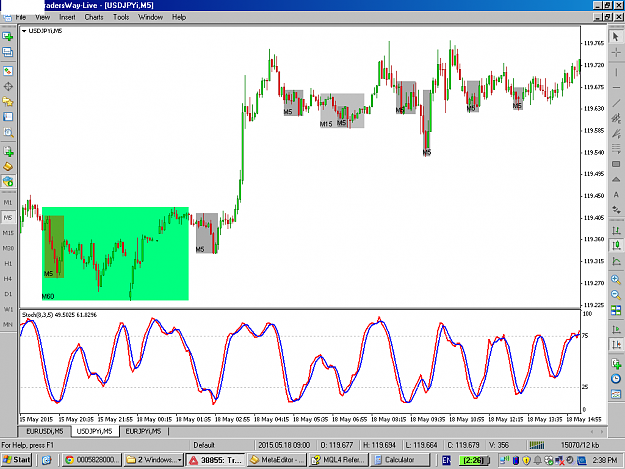Select the arrow Cursor tool
Viewport: 625px width, 469px height.
pos(616,37)
